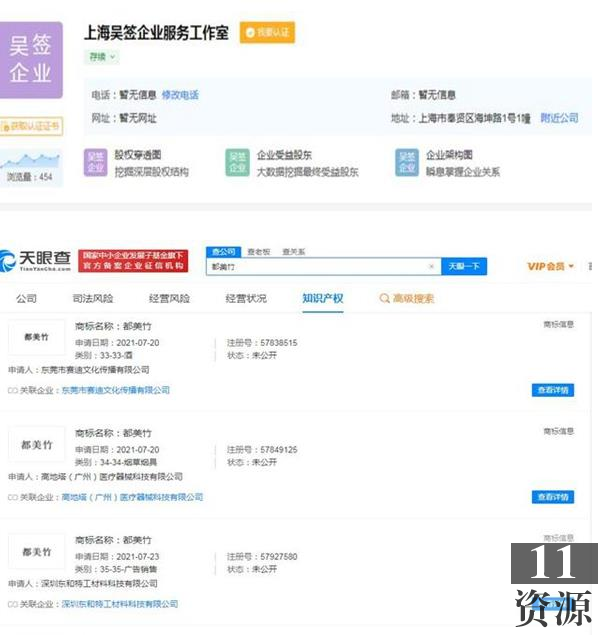Click the trademark image for 57849126
Screen dimensions: 605x635
36,445
